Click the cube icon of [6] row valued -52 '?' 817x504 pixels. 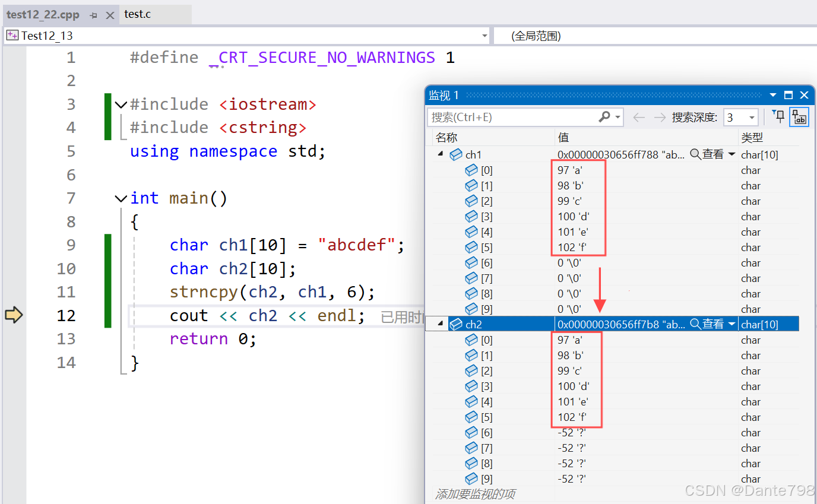click(x=471, y=433)
